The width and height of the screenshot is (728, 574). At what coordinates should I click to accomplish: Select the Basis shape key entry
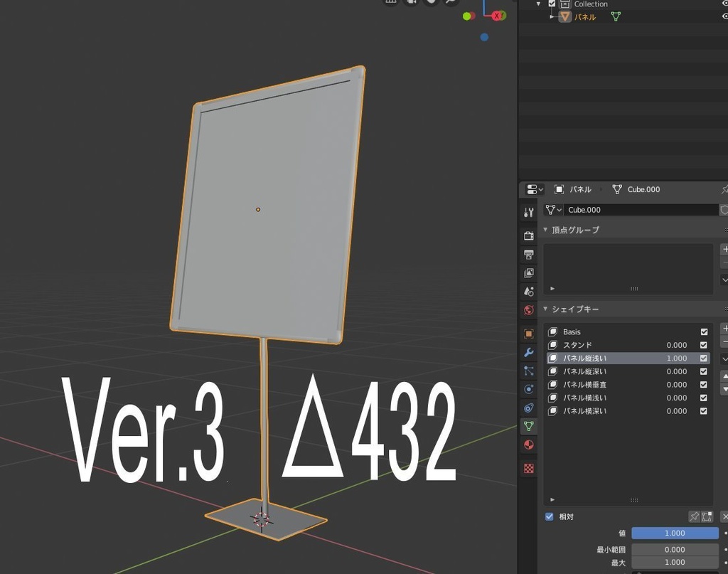[628, 331]
